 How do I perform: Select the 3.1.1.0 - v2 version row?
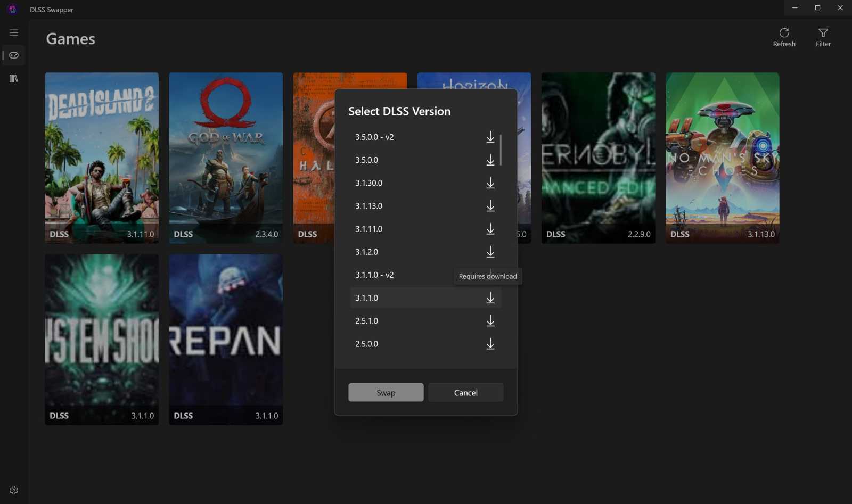(x=425, y=275)
